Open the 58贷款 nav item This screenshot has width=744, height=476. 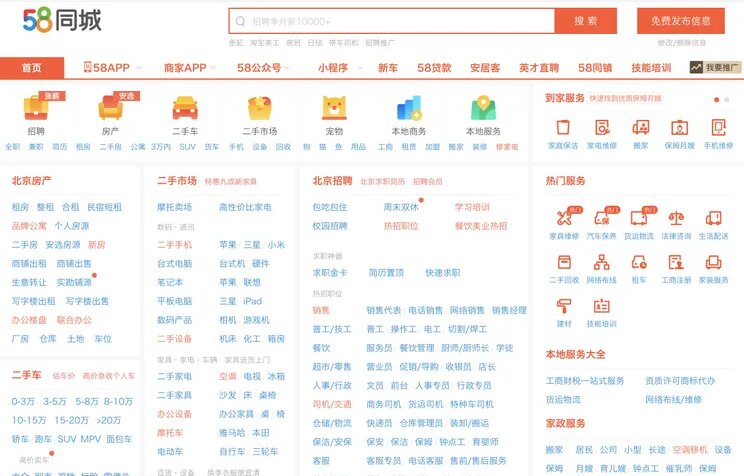(434, 68)
